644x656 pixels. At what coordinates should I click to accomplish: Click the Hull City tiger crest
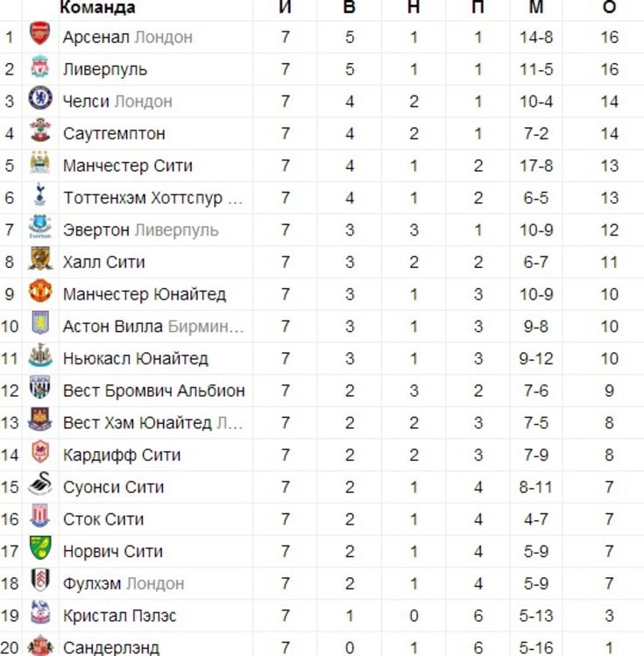[40, 259]
